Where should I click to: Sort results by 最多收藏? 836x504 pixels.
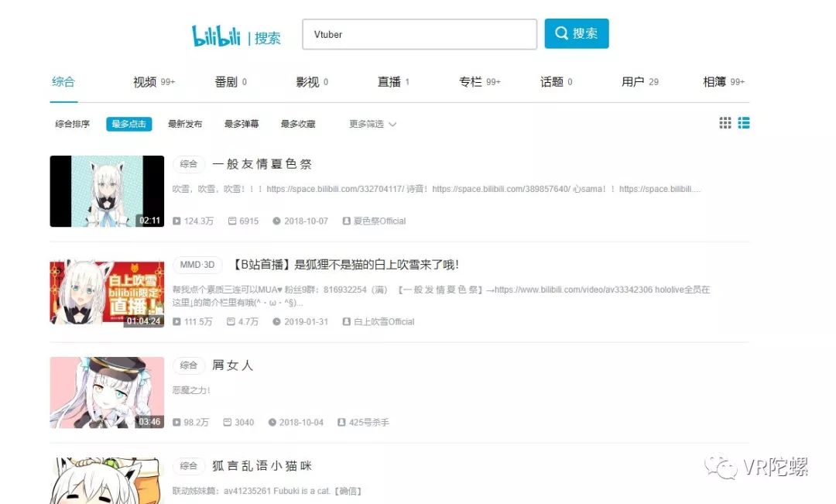[x=298, y=125]
